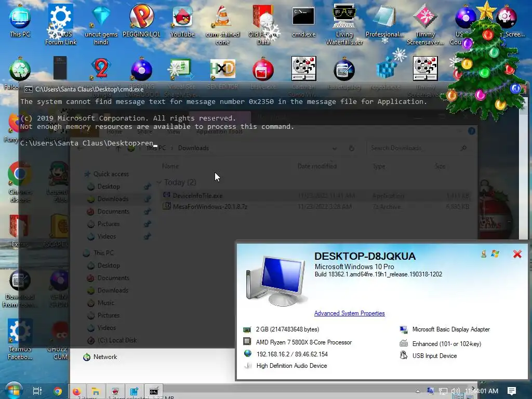The image size is (532, 399).
Task: Click Downloads in Explorer address bar
Action: (193, 148)
